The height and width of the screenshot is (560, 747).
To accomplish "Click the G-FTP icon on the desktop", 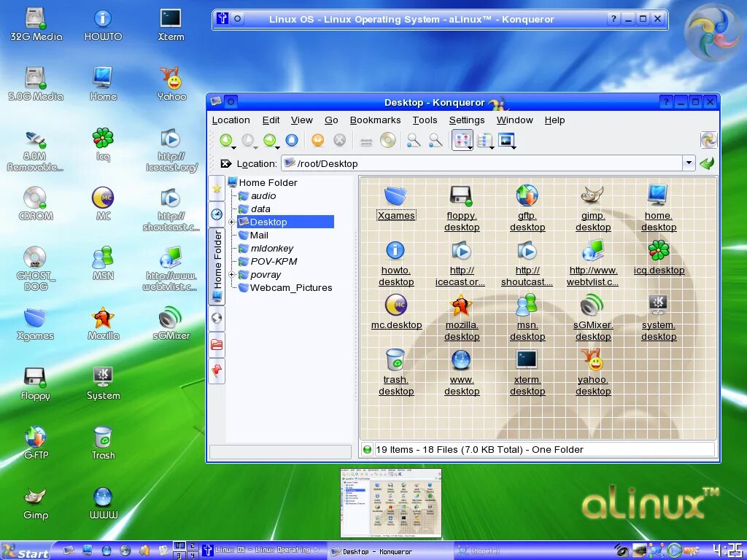I will 35,443.
